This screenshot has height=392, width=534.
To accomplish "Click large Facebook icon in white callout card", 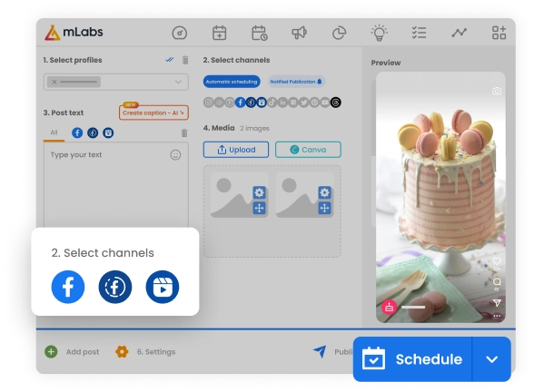I will pyautogui.click(x=68, y=287).
